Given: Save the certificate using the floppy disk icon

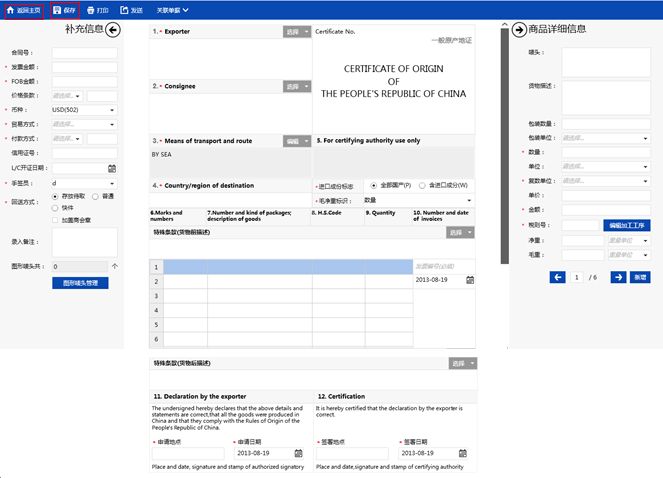Looking at the screenshot, I should click(57, 10).
